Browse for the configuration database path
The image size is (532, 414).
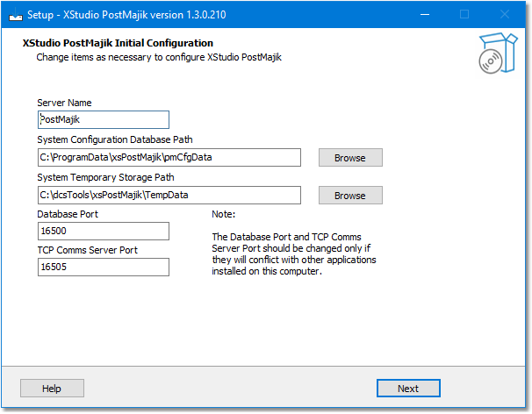coord(350,158)
